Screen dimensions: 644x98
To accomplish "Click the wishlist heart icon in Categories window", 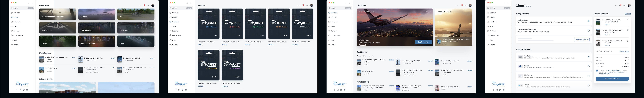I will [x=140, y=5].
